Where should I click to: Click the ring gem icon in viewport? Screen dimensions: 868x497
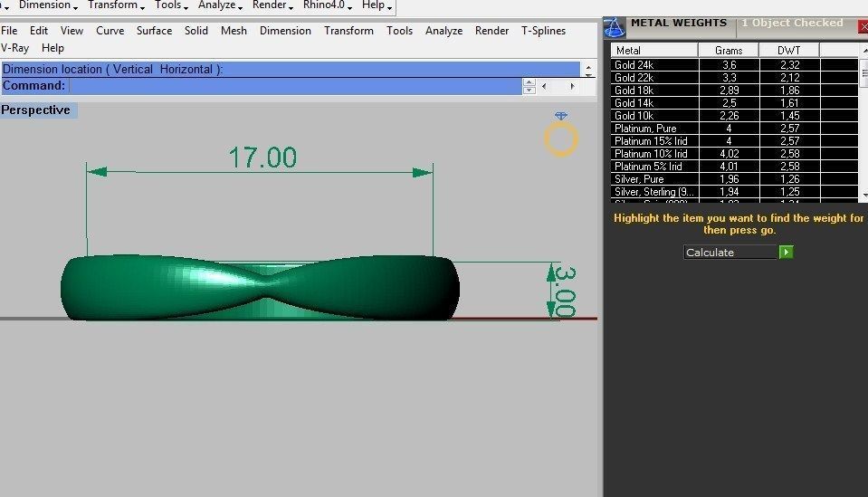click(x=561, y=135)
